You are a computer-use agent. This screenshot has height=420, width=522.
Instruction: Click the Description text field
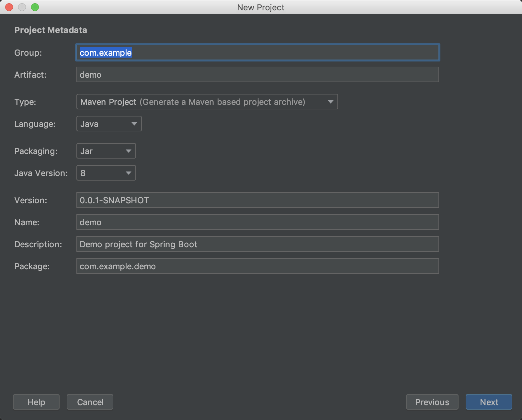[257, 244]
